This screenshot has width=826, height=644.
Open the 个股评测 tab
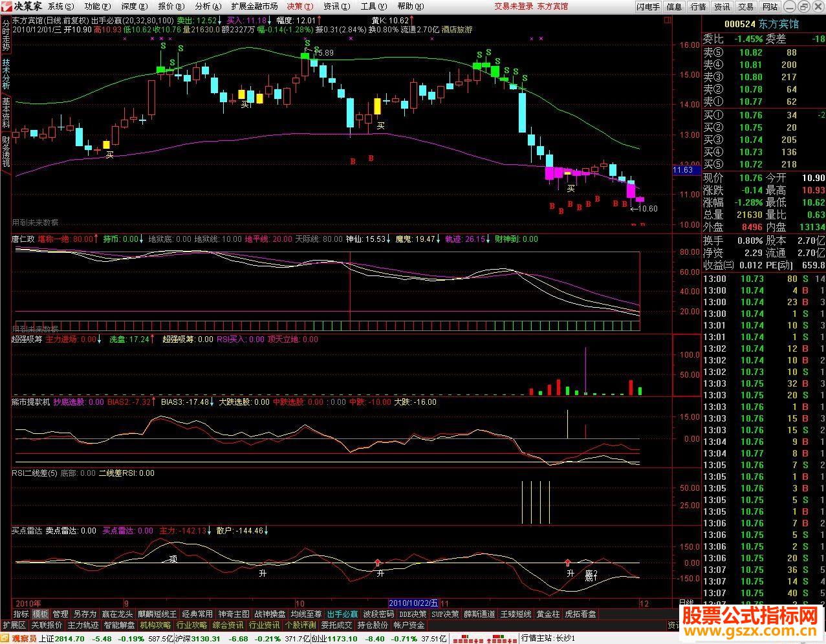(300, 625)
